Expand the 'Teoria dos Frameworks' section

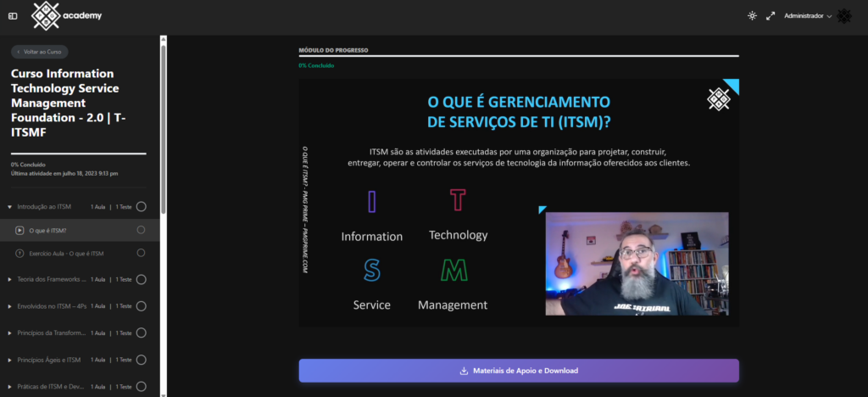coord(9,279)
